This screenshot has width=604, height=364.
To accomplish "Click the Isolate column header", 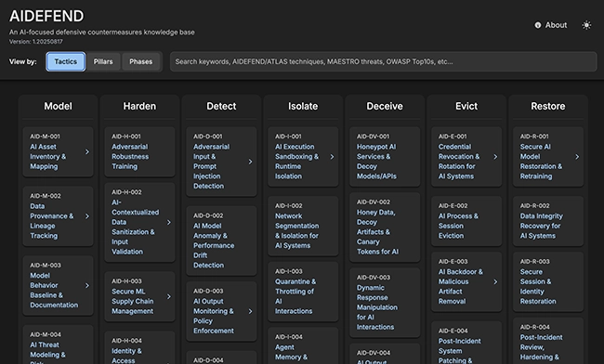I will click(303, 106).
